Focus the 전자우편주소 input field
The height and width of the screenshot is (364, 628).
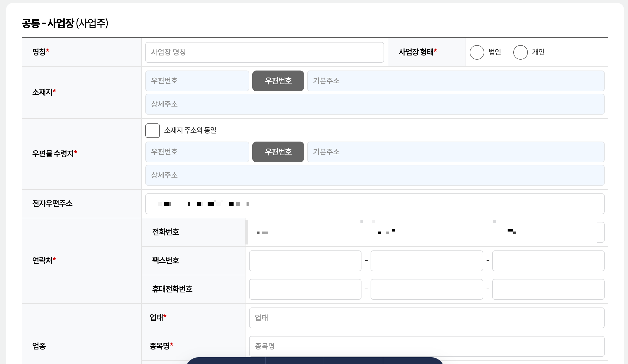(374, 204)
